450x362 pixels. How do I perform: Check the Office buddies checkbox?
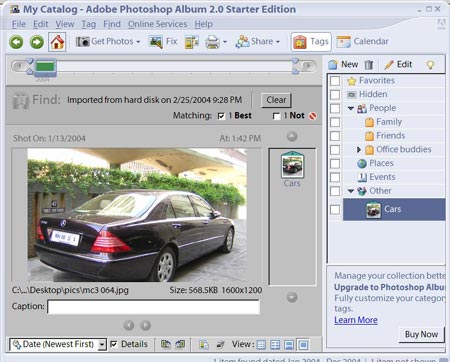click(335, 150)
